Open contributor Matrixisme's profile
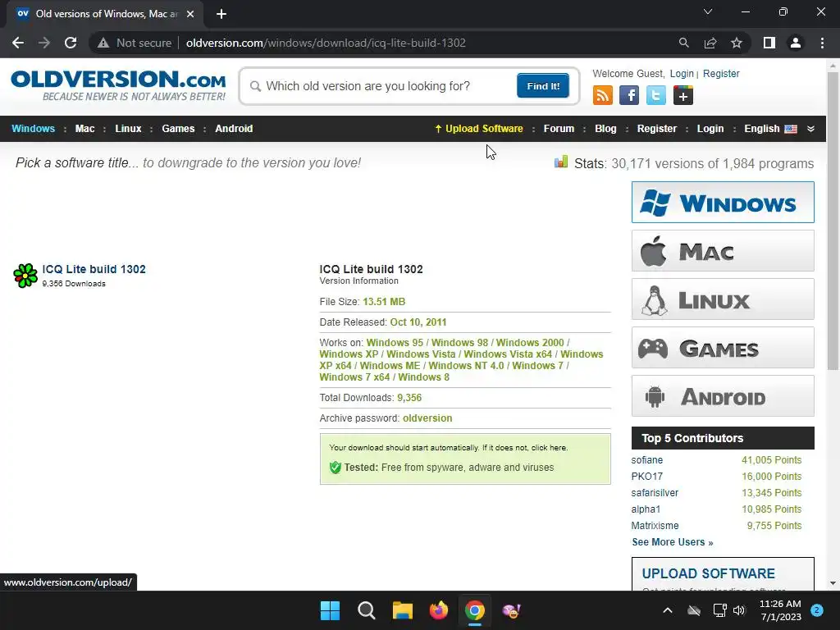The image size is (840, 630). coord(655,526)
